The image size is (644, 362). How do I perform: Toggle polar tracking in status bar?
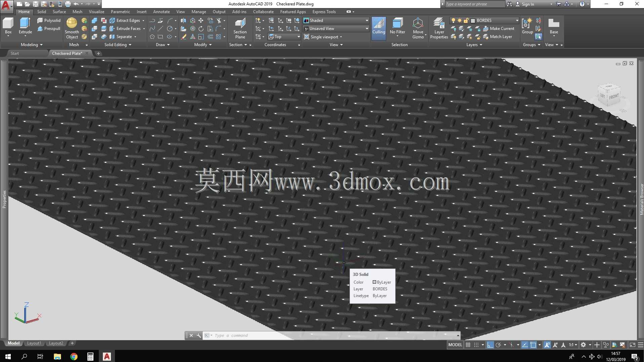[x=498, y=345]
